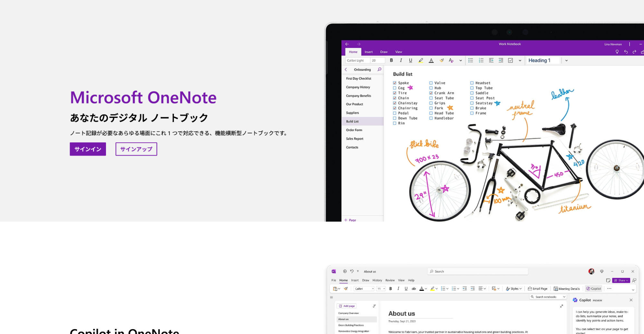Click Underline in the Work Notebook ribbon
This screenshot has height=334, width=644.
[410, 60]
